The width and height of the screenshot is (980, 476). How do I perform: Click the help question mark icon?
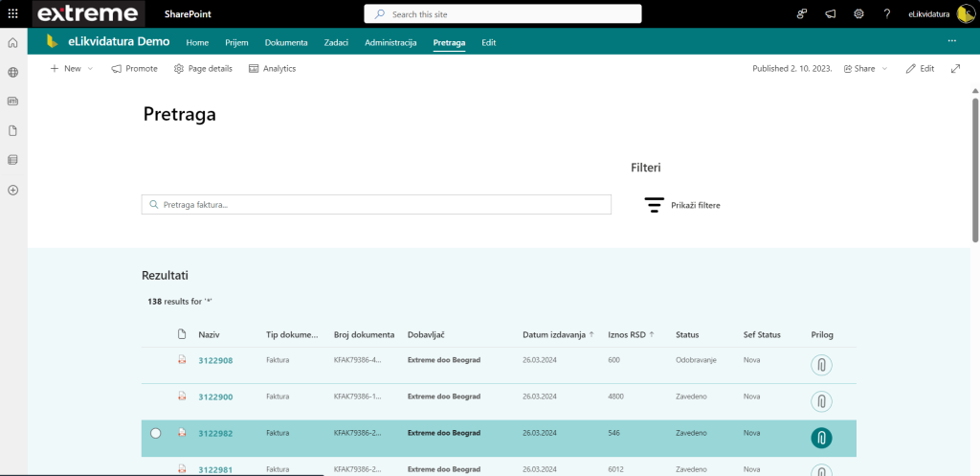click(887, 13)
